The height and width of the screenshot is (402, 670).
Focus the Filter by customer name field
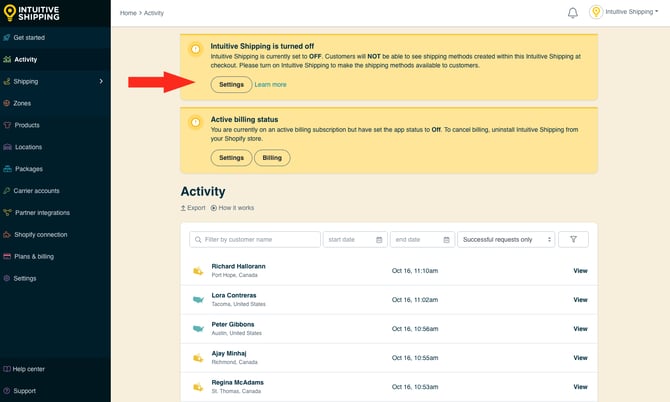[x=255, y=239]
